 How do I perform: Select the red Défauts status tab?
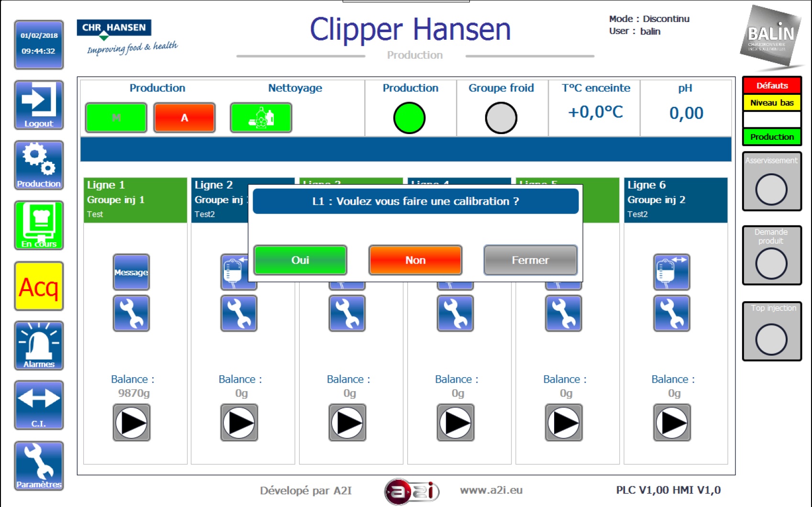pyautogui.click(x=772, y=86)
